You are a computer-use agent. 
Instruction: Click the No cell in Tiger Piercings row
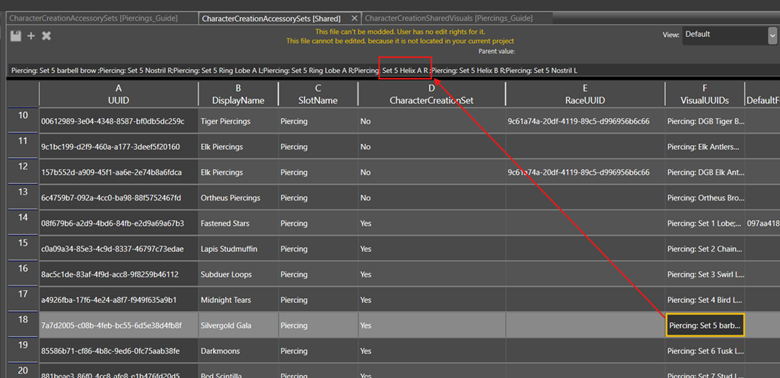click(431, 121)
